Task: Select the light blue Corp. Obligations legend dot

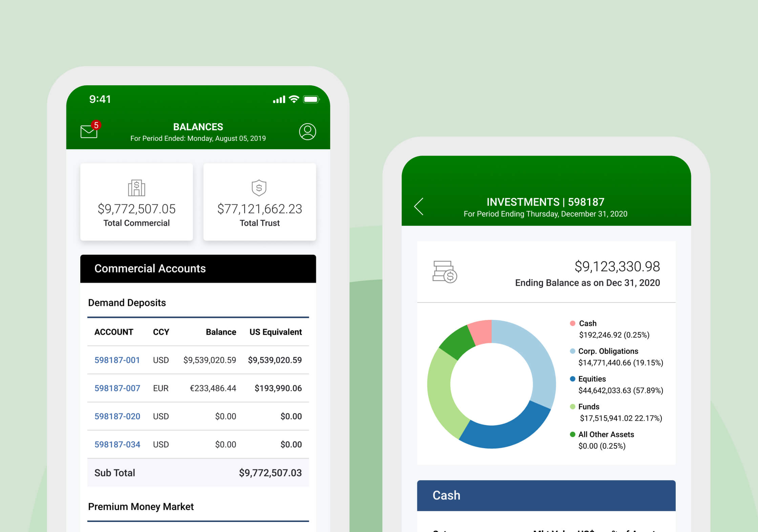Action: pos(572,351)
